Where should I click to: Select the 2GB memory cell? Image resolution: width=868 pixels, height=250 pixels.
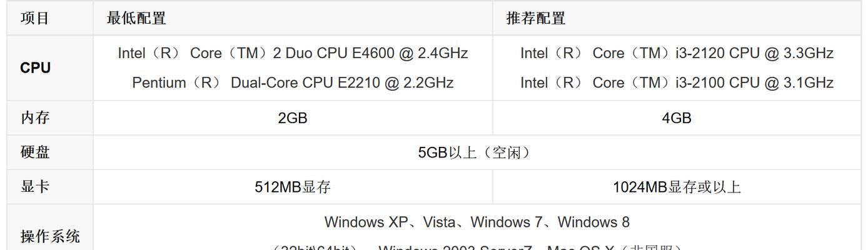[x=293, y=118]
